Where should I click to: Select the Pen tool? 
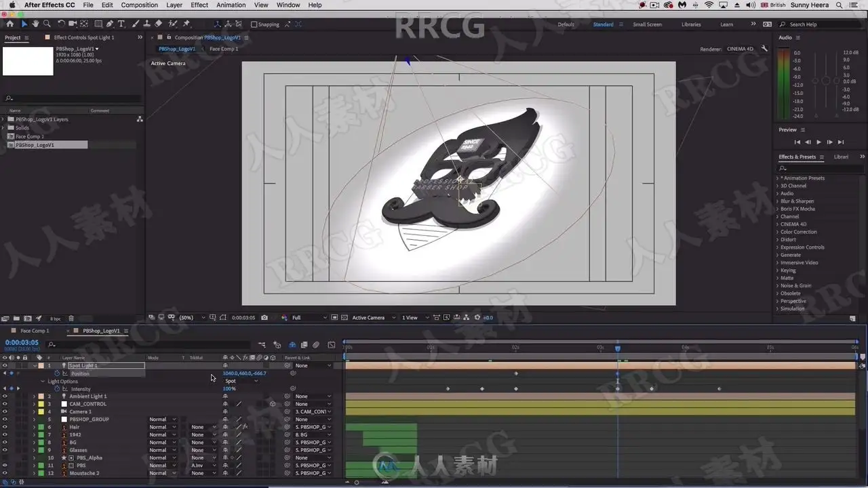pyautogui.click(x=110, y=24)
